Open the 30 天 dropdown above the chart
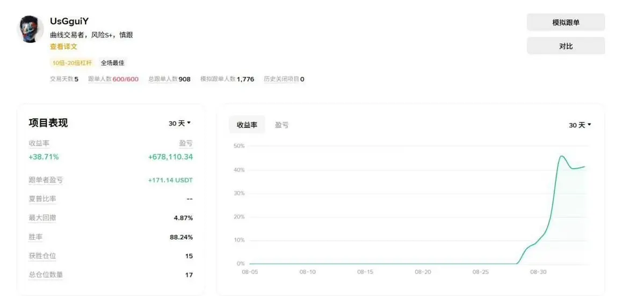Screen dimensions: 644x296 click(580, 125)
